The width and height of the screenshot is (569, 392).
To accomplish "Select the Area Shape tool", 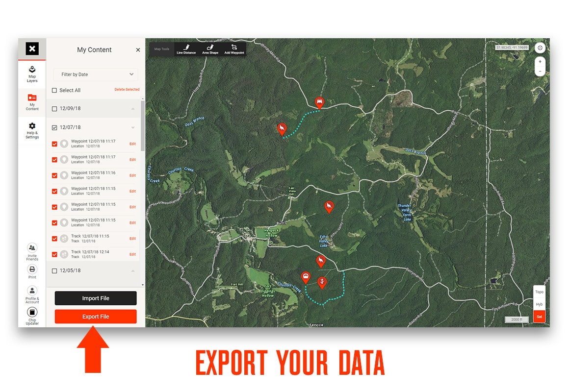I will click(210, 49).
